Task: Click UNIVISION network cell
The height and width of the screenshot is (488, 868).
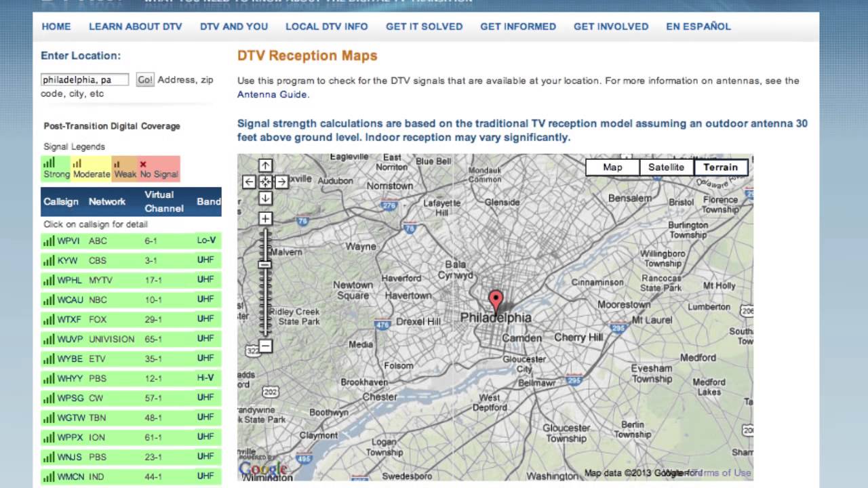Action: [112, 339]
